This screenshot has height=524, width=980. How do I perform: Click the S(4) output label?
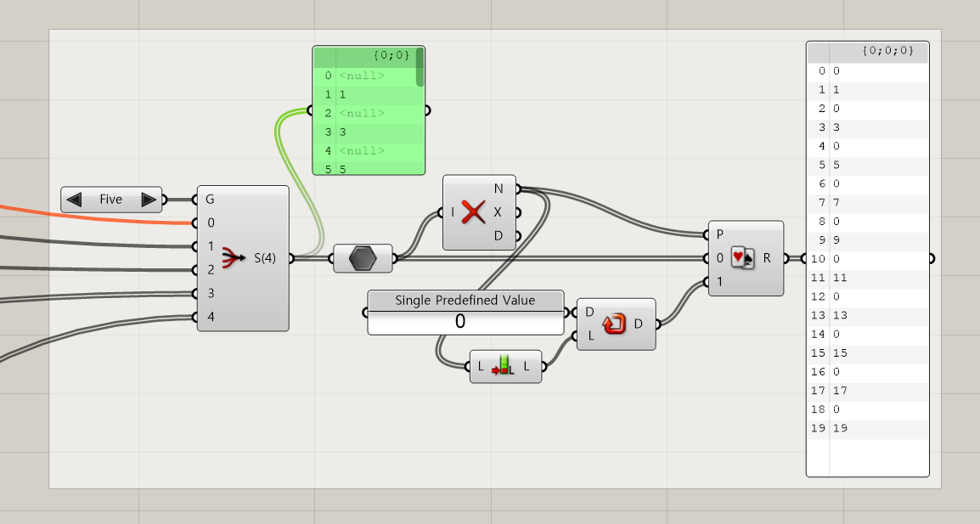(265, 257)
